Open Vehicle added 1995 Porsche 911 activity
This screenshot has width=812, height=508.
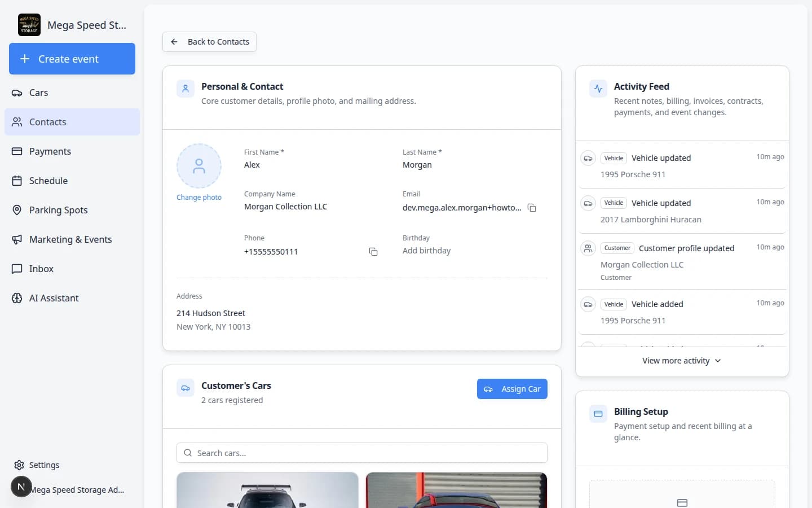(x=682, y=312)
